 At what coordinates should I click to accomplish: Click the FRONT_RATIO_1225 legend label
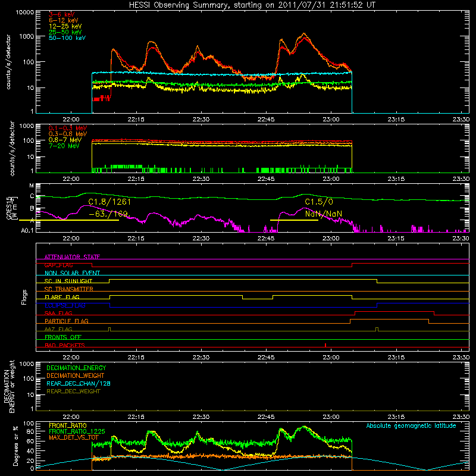tap(77, 431)
